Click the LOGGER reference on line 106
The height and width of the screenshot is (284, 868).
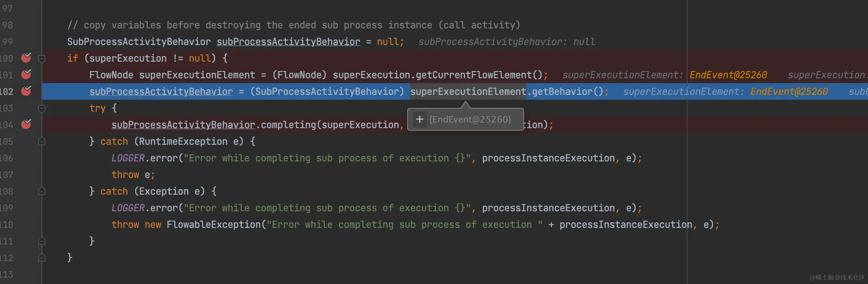coord(128,158)
